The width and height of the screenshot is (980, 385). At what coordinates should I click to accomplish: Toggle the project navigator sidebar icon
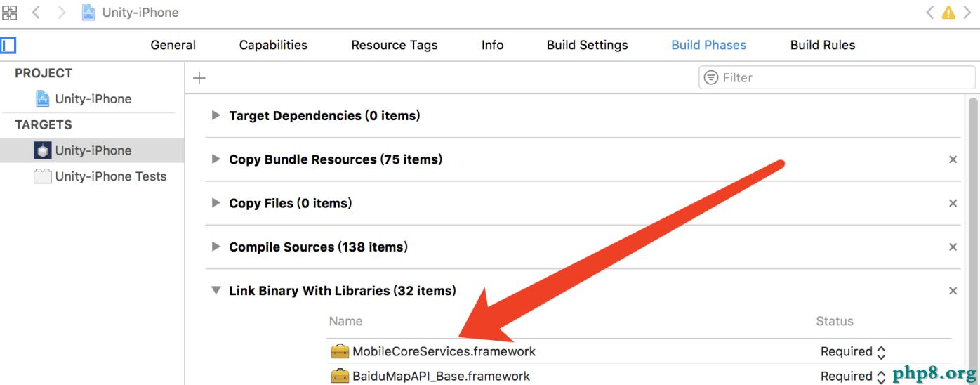click(x=8, y=46)
